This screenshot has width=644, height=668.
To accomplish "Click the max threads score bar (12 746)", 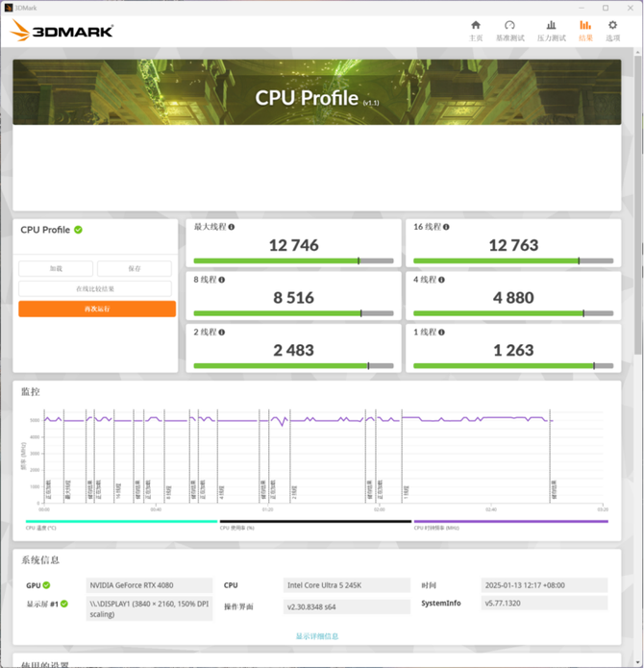I will pos(293,260).
